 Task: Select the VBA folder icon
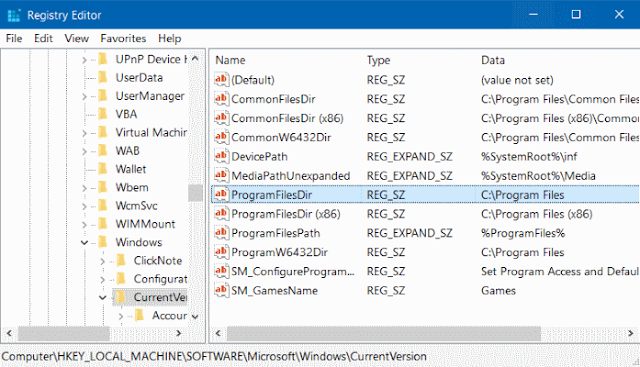pyautogui.click(x=103, y=114)
